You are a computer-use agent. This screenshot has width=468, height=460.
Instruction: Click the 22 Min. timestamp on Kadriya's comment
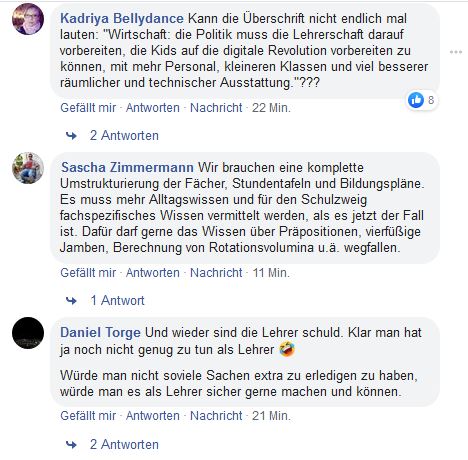271,108
